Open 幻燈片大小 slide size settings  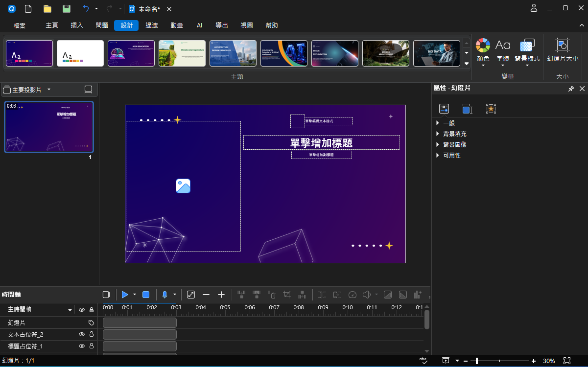tap(563, 50)
